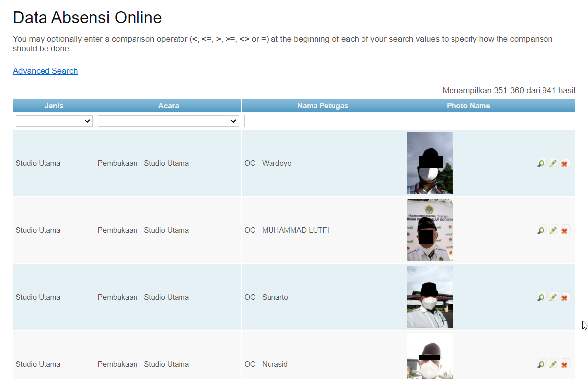Screen dimensions: 588x379
Task: Select the name text 'OC - Nurasid'
Action: [266, 364]
